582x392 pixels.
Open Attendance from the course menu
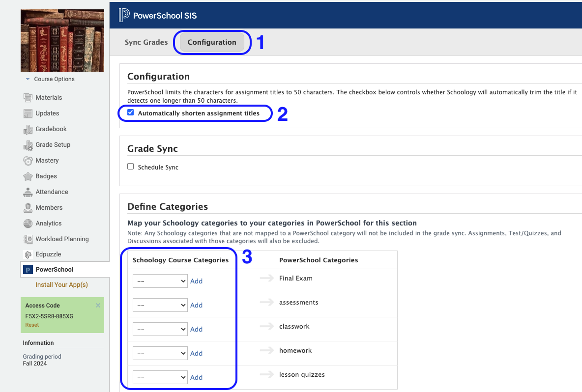tap(52, 192)
